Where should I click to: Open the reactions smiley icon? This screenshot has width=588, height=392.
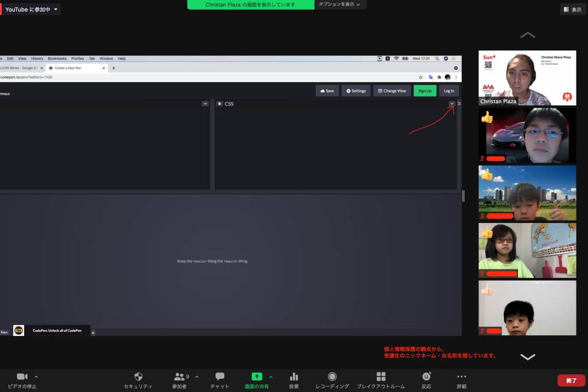point(426,377)
